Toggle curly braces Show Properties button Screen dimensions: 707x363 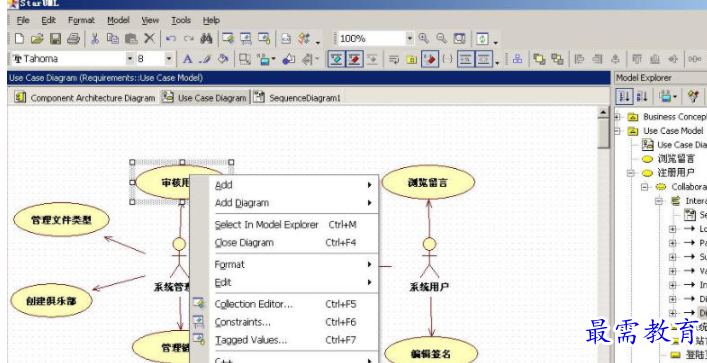coord(447,59)
